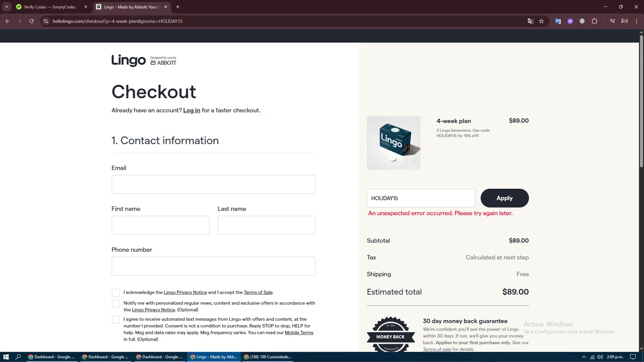Open the Lingo - Made by Abb... taskbar item
Screen dimensions: 644x362
click(213, 357)
